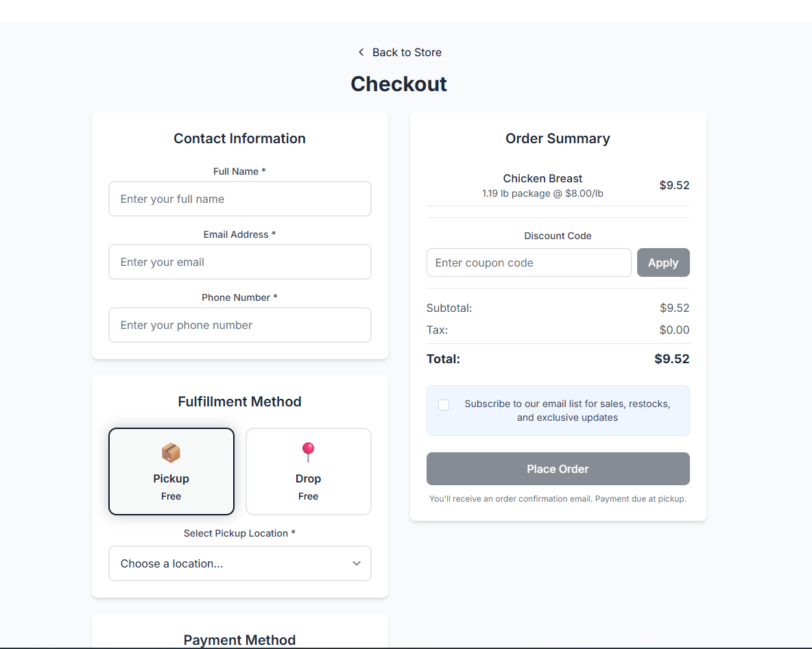The height and width of the screenshot is (649, 812).
Task: Click the chevron on the pickup location selector
Action: pos(356,563)
